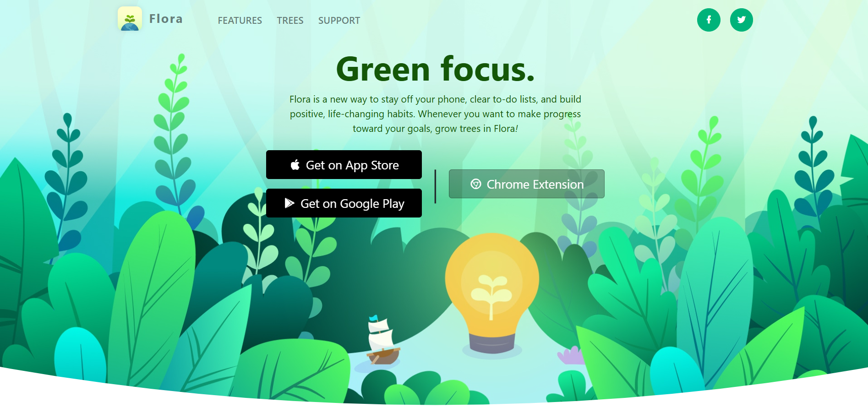Select the Get on App Store button

coord(344,164)
